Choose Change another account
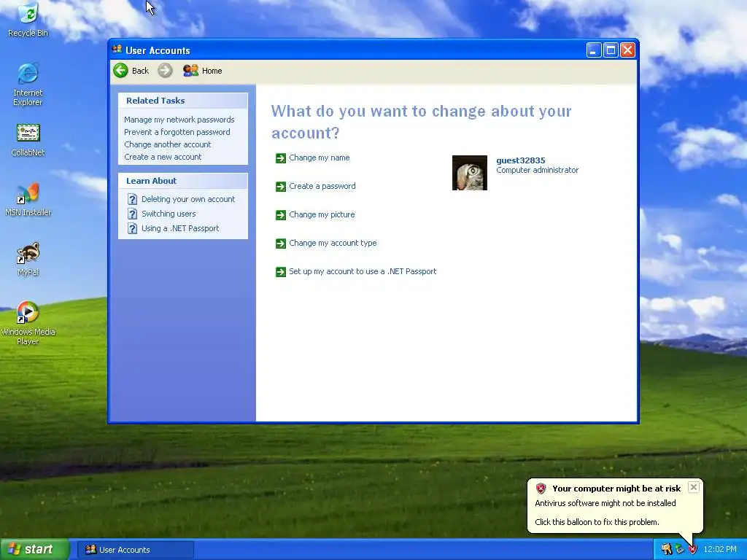Screen dimensions: 747x560 coord(167,144)
